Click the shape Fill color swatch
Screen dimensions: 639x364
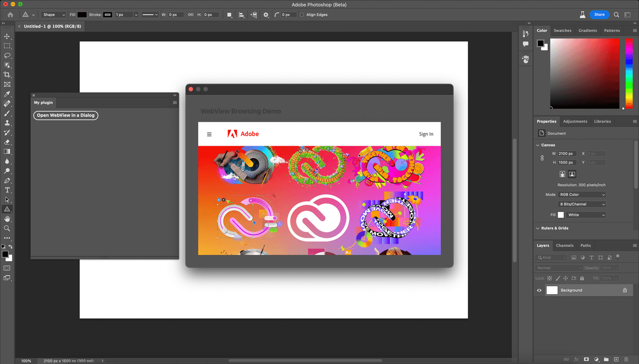coord(82,14)
